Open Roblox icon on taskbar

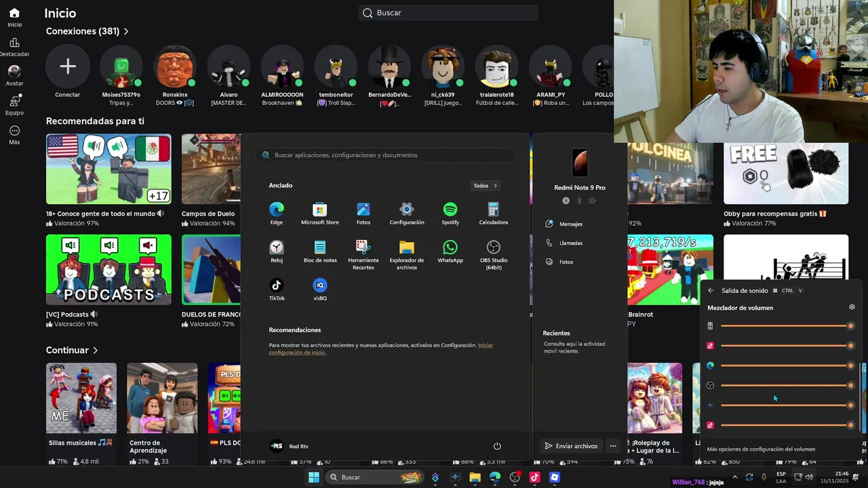coord(555,477)
